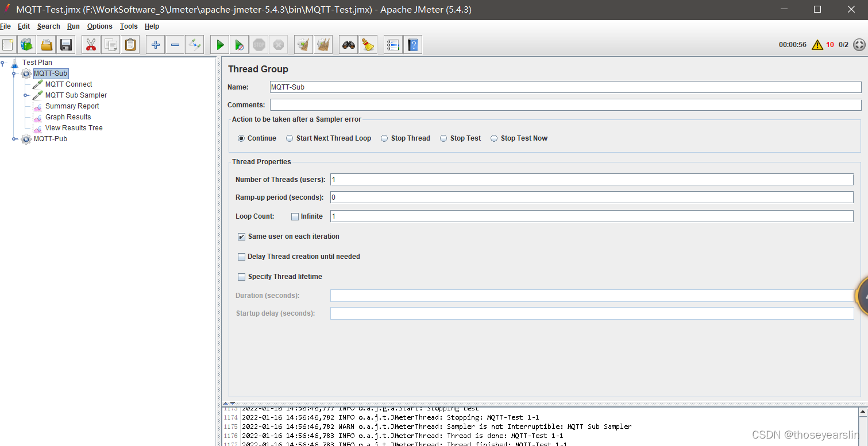Click the Name field containing MQTT-Sub
This screenshot has height=446, width=868.
(x=565, y=87)
